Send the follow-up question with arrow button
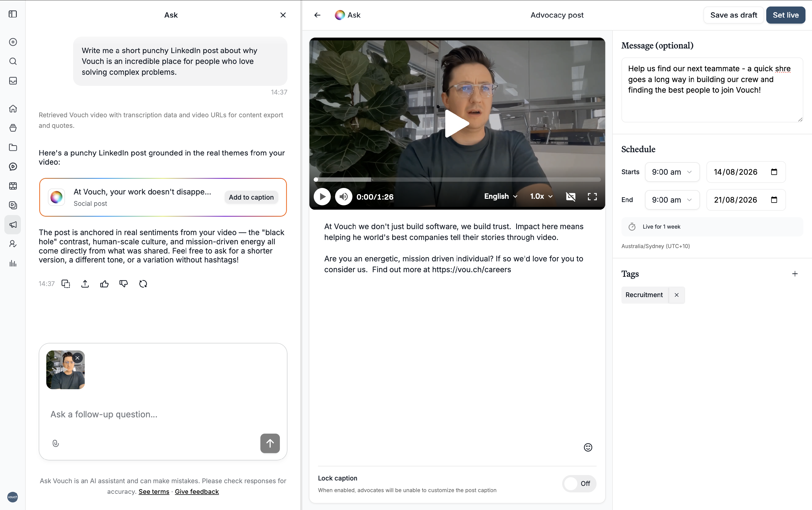This screenshot has width=812, height=510. pyautogui.click(x=270, y=443)
